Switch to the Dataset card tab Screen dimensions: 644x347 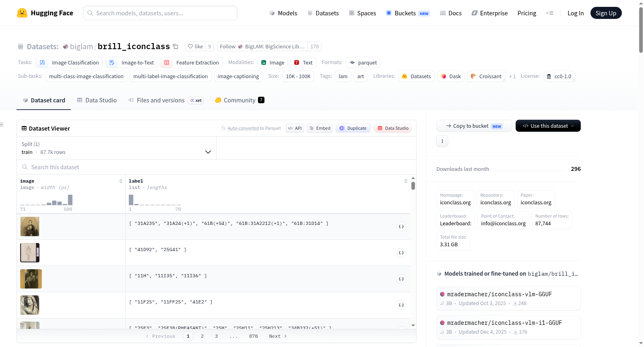coord(44,100)
